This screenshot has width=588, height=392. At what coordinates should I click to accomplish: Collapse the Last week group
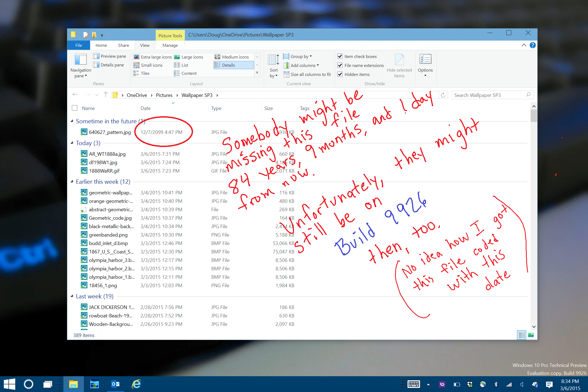click(72, 296)
